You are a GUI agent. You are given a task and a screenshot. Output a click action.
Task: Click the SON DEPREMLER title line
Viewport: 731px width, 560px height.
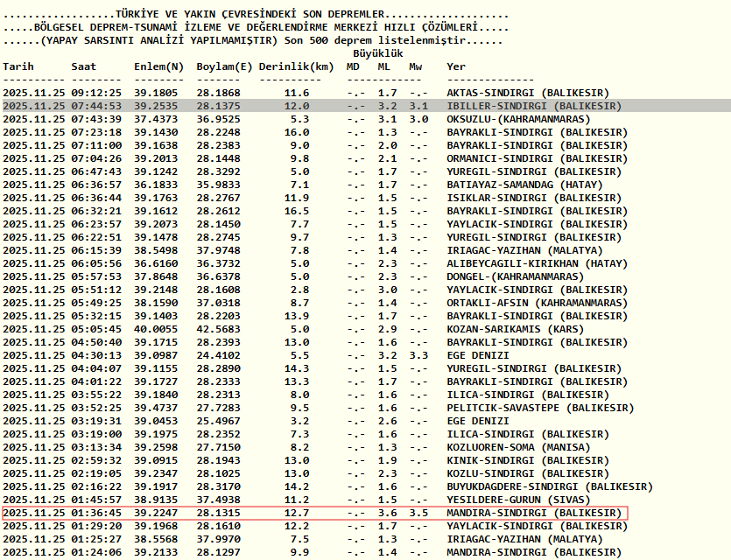256,15
